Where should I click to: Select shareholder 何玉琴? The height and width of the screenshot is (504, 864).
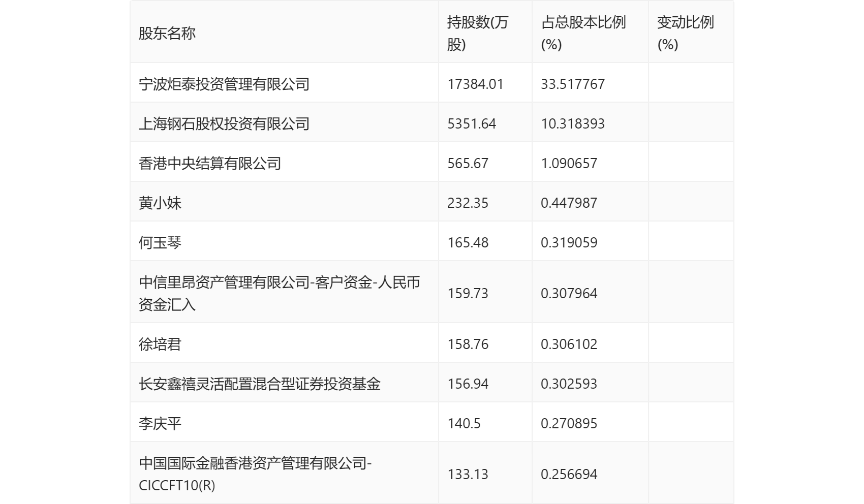(160, 242)
